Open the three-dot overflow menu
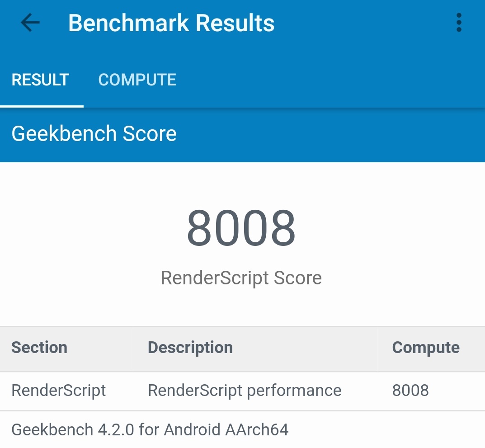The height and width of the screenshot is (448, 485). [459, 22]
